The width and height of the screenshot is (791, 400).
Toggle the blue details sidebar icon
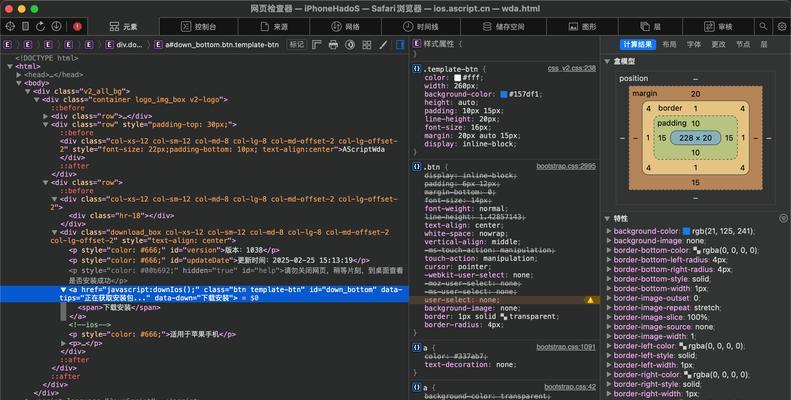400,44
